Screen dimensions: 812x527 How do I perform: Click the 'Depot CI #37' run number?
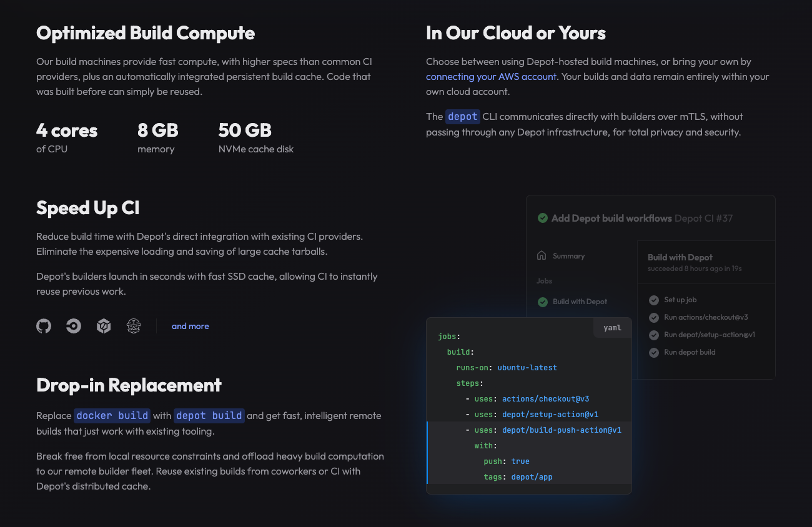(704, 219)
